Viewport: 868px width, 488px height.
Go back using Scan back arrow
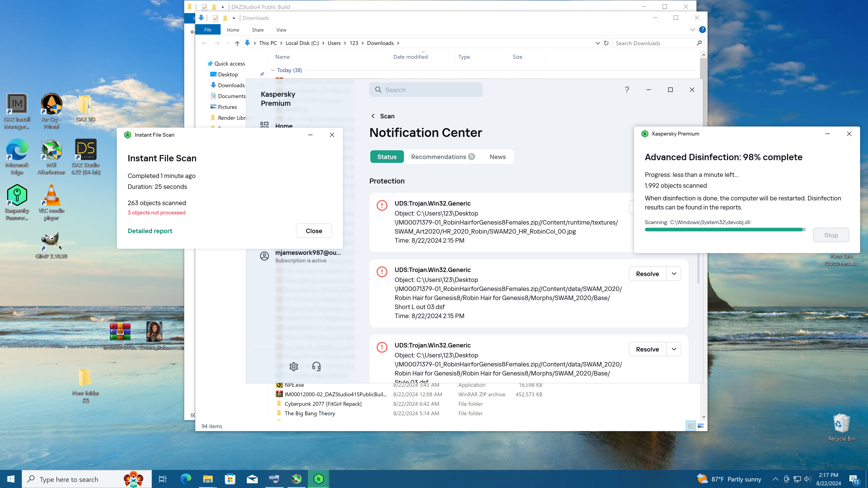[x=373, y=116]
